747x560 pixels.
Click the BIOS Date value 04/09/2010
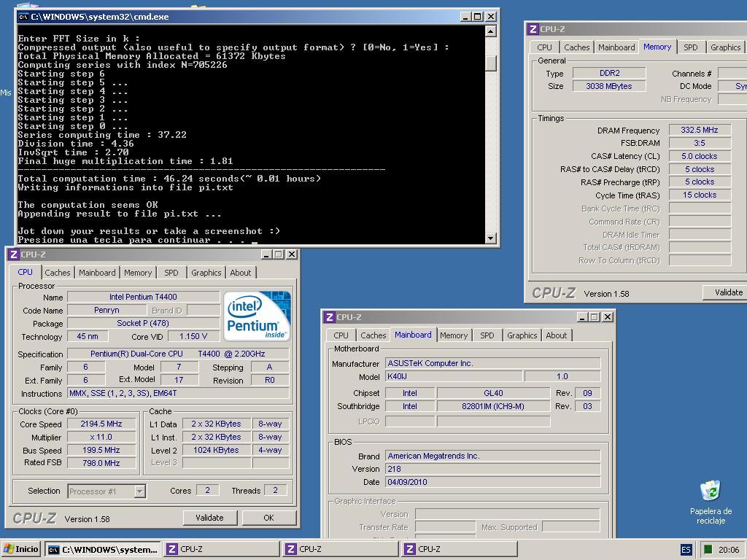tap(492, 482)
